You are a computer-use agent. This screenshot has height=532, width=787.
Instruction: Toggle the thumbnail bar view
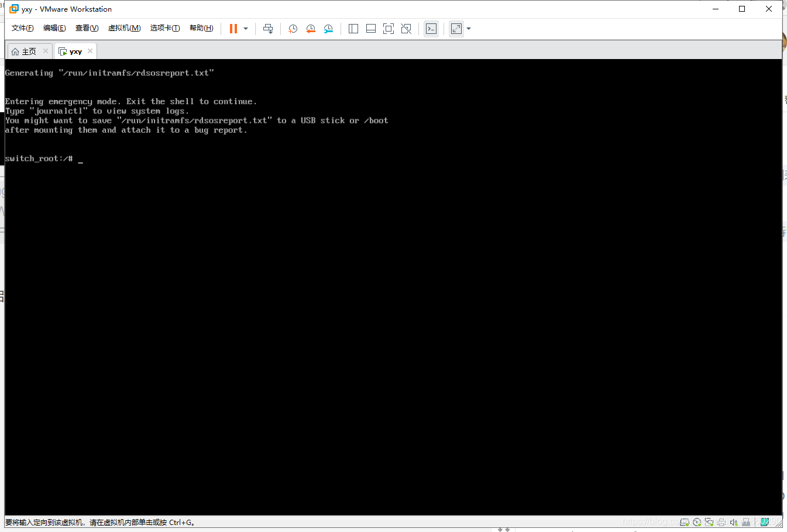(371, 29)
